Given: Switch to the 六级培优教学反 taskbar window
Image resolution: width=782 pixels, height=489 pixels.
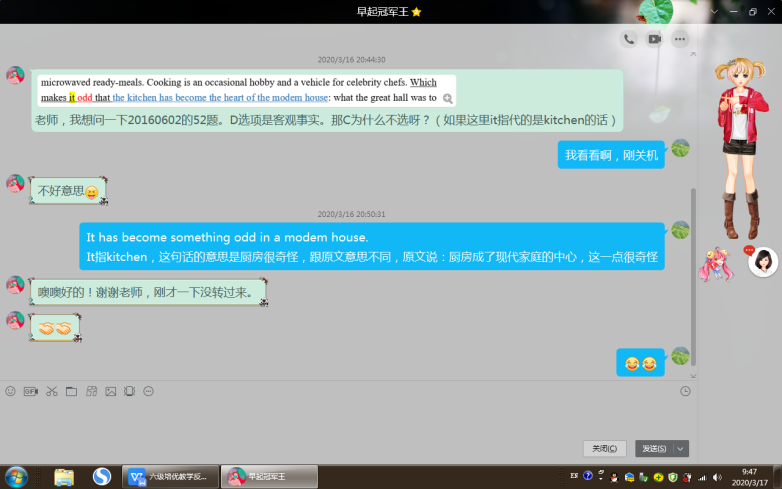Looking at the screenshot, I should [170, 477].
